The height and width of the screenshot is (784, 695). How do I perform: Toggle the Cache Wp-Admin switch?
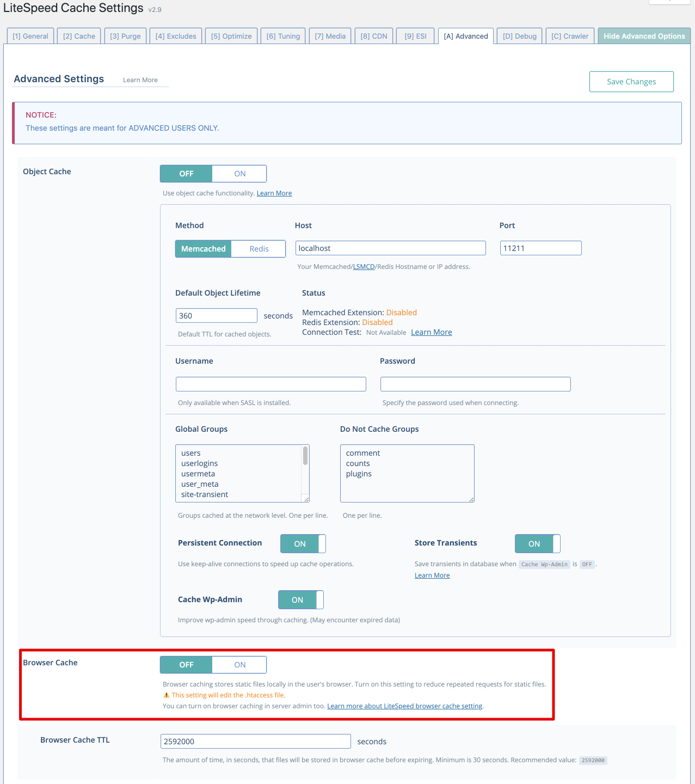pos(301,600)
